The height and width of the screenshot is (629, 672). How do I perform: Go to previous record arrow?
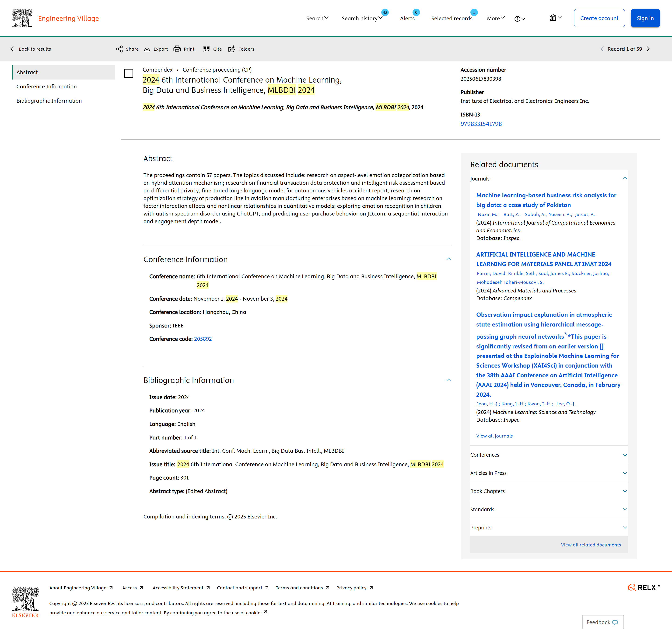point(602,49)
